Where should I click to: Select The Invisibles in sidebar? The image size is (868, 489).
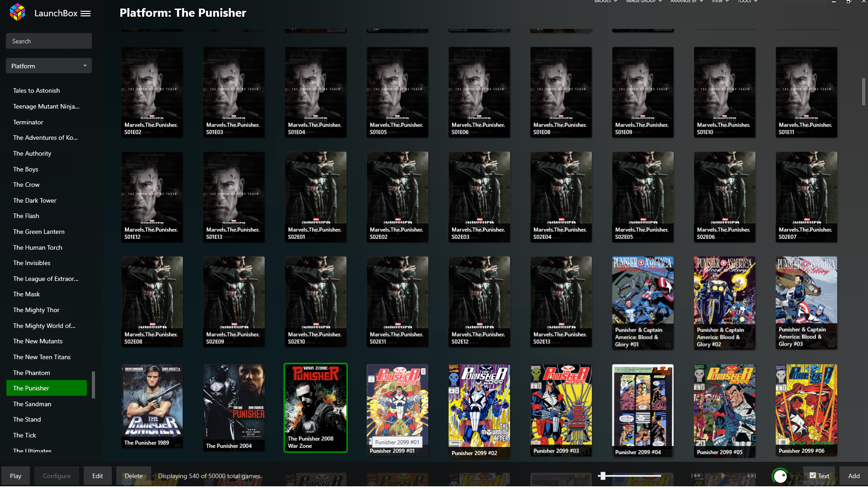[47, 263]
